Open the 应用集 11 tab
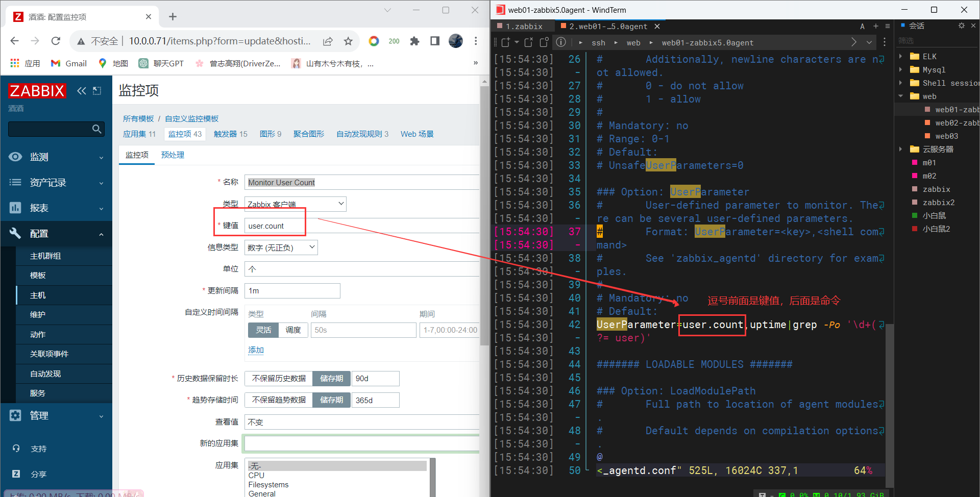Screen dimensions: 980x497 click(139, 134)
